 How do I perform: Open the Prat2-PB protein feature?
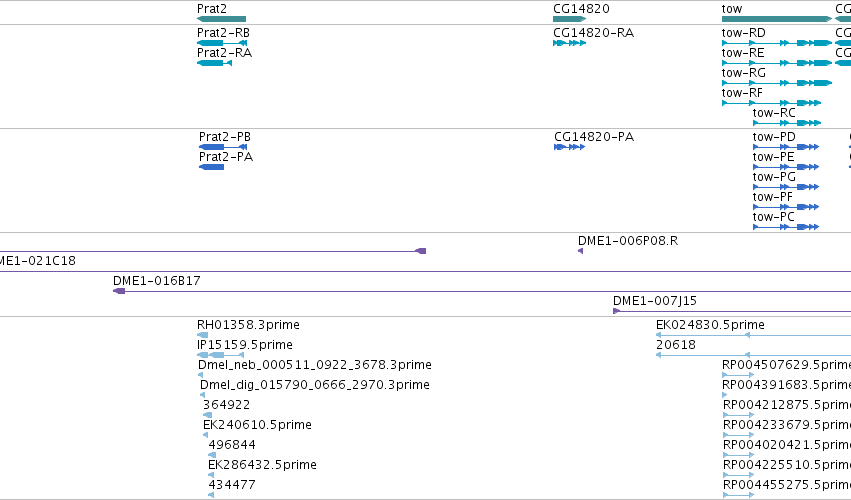point(223,147)
